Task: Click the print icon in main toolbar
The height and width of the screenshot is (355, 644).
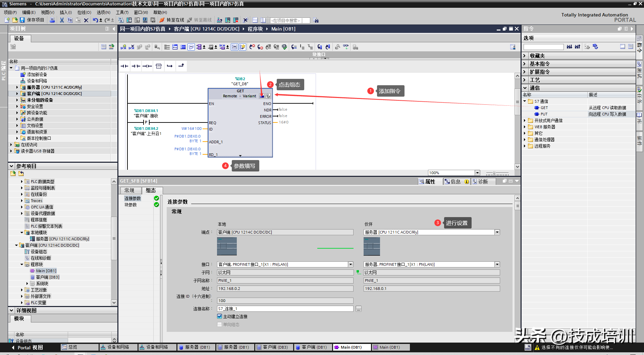Action: 52,20
